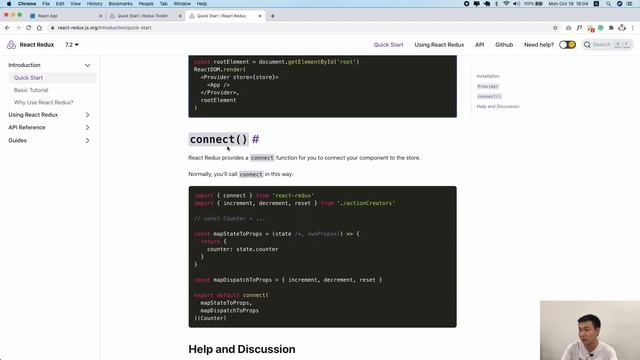Screen dimensions: 640x360
Task: Switch to the Redux Toolkit Quick Start tab
Action: coord(145,16)
